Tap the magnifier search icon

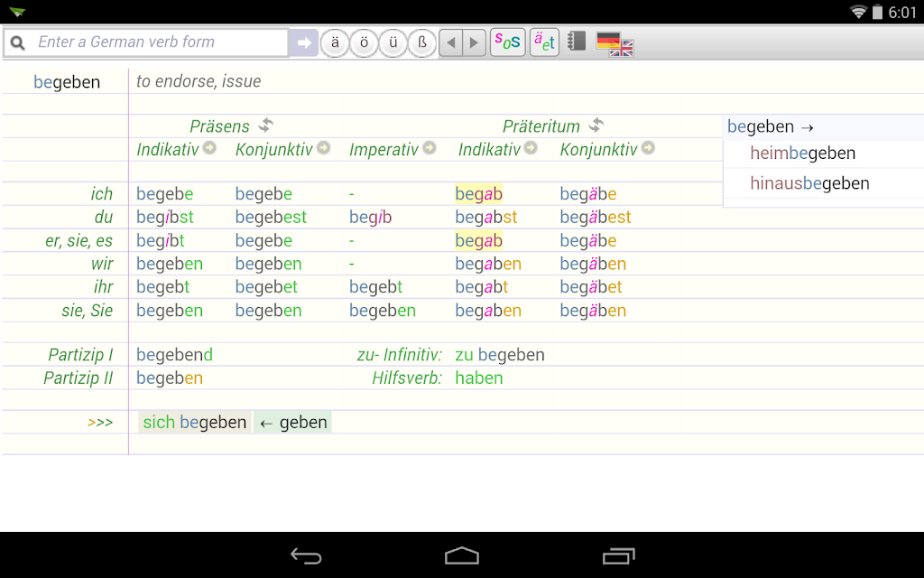pyautogui.click(x=18, y=42)
